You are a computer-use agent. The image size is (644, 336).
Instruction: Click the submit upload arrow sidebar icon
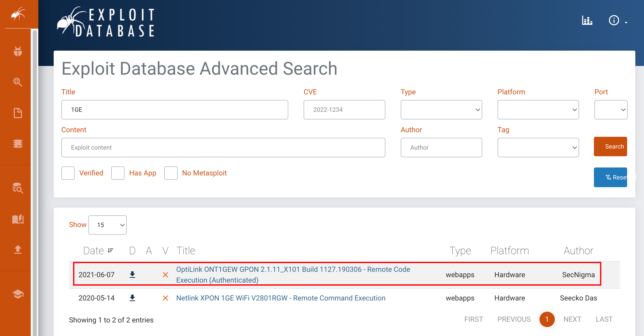pos(18,249)
